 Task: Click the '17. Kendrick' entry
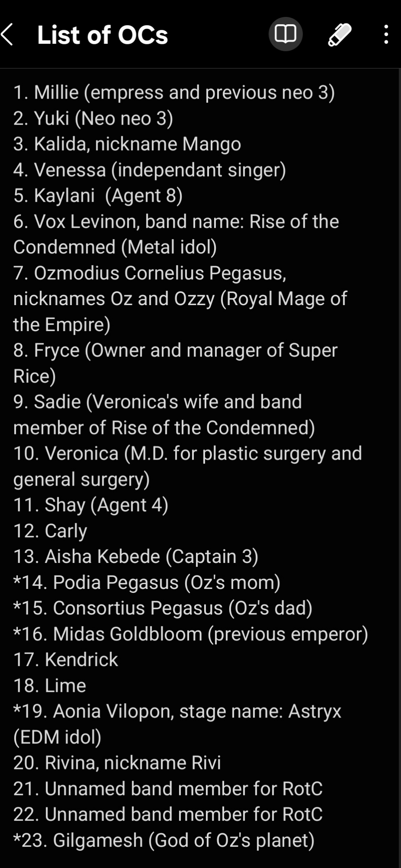65,660
